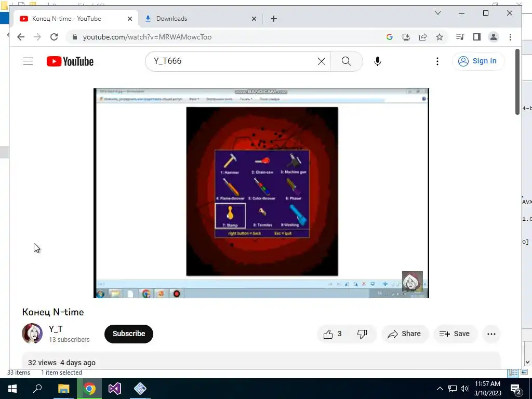The width and height of the screenshot is (532, 399).
Task: Go to YouTube home via logo
Action: coord(70,61)
